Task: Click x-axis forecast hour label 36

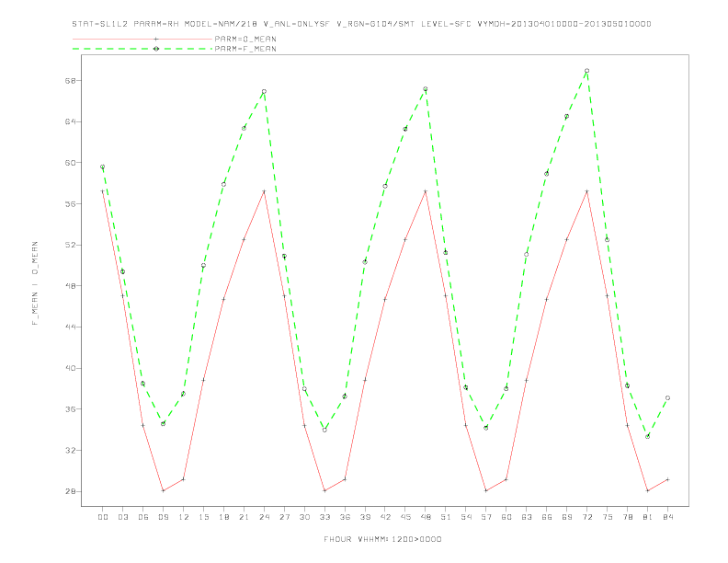Action: point(345,517)
